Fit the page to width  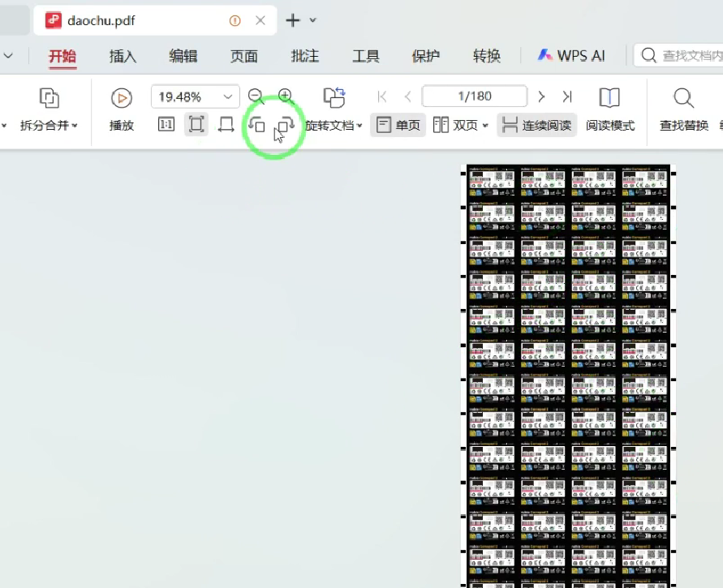(x=226, y=124)
